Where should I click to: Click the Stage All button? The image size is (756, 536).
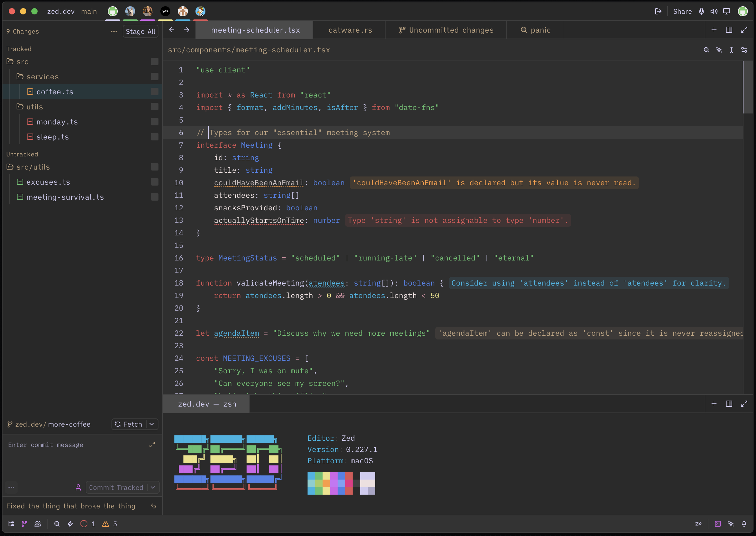[140, 31]
